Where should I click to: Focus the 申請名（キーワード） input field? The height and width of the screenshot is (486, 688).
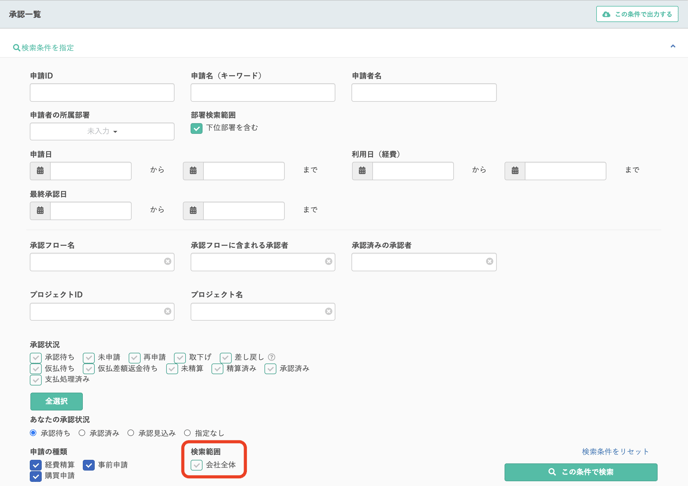[263, 93]
